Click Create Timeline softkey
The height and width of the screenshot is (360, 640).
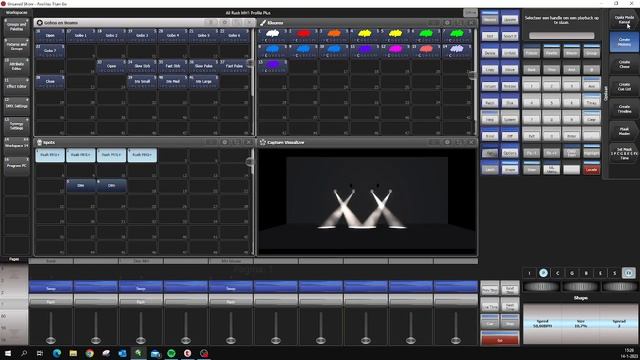[624, 109]
